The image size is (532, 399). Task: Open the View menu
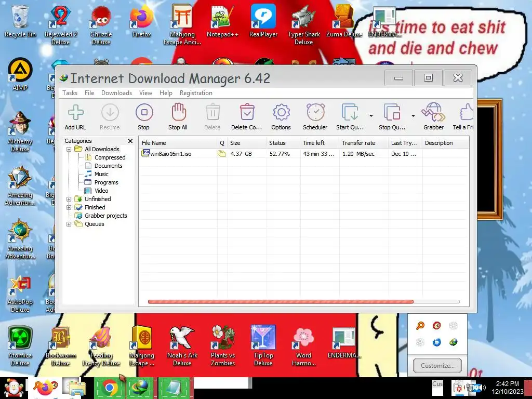[x=145, y=93]
